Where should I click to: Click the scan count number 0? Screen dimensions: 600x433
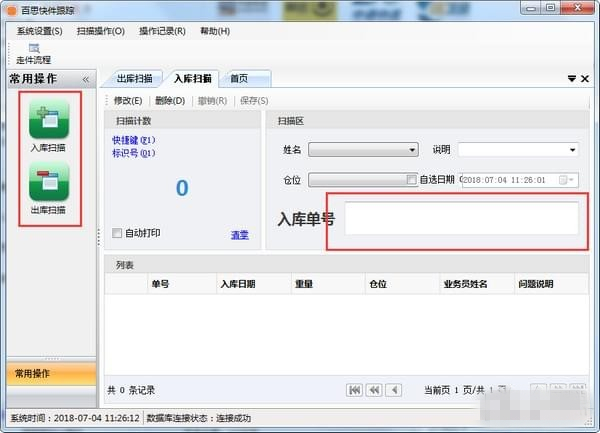(182, 188)
